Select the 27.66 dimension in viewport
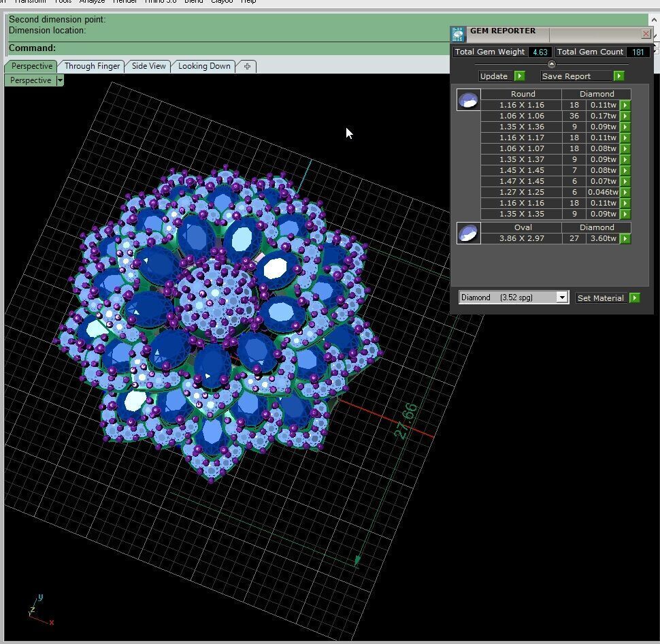The height and width of the screenshot is (644, 660). (406, 420)
